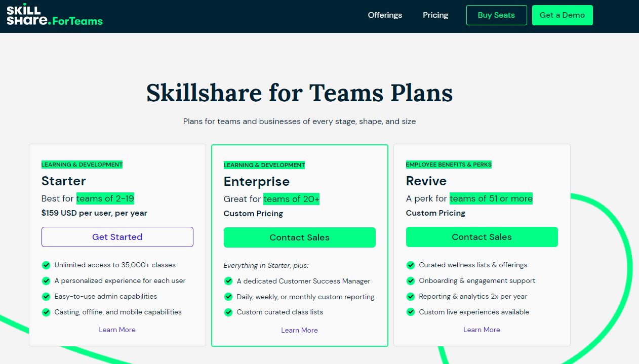Viewport: 639px width, 364px height.
Task: Open the Offerings menu item
Action: [x=385, y=15]
